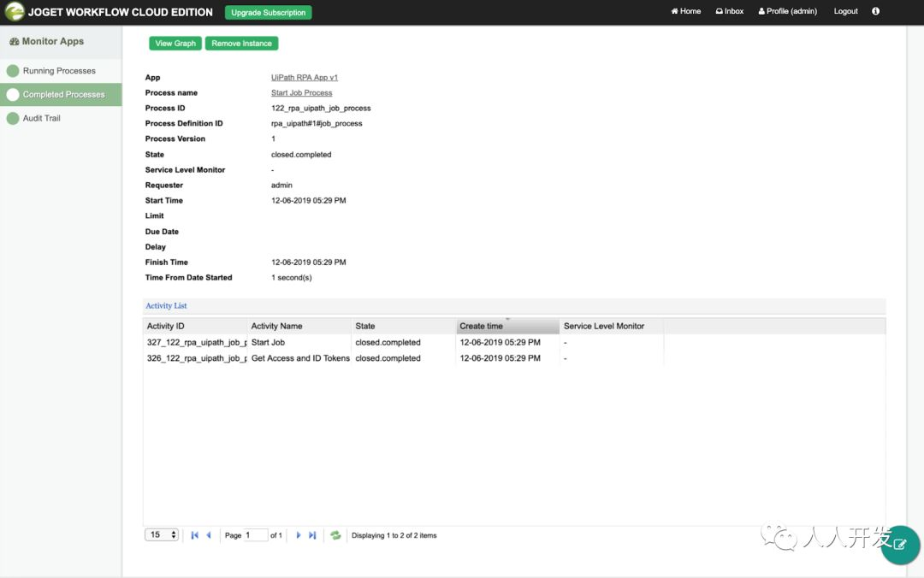
Task: Click the Activity List section title
Action: [x=166, y=306]
